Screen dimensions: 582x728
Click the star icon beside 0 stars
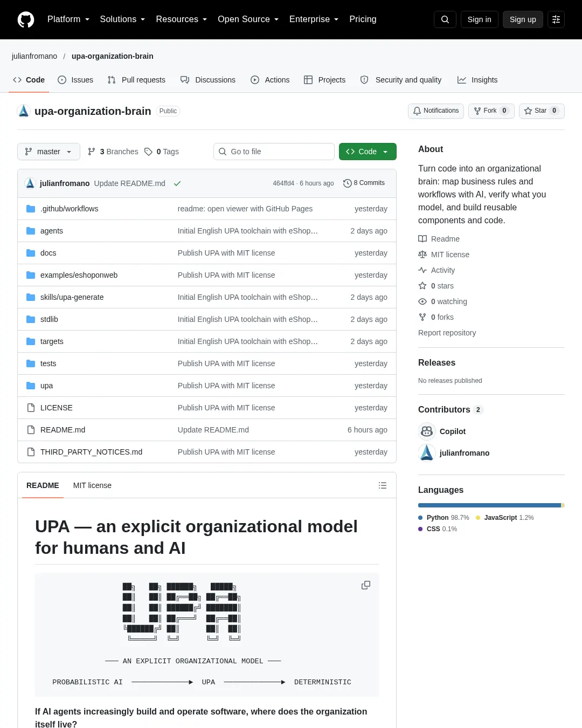[x=422, y=286]
